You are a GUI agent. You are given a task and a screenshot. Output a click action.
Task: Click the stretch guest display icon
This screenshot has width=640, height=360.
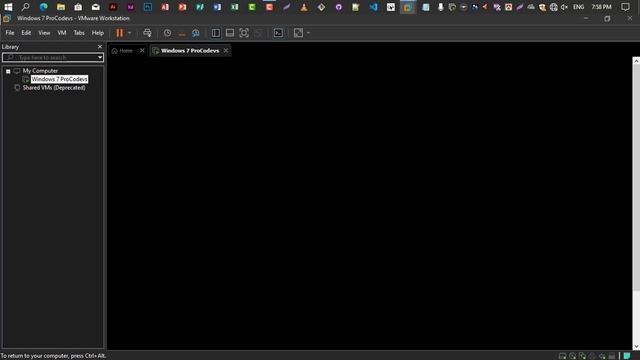[298, 33]
